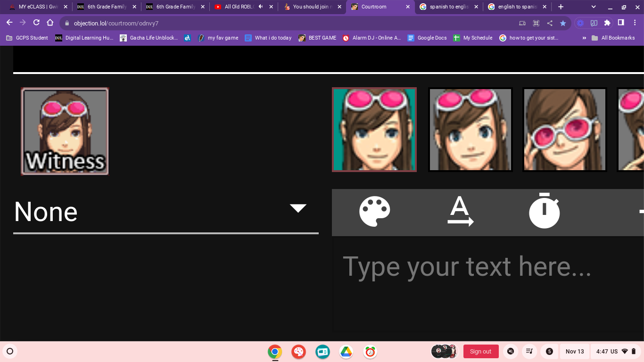Open Google Docs bookmark
This screenshot has width=644, height=362.
point(427,38)
